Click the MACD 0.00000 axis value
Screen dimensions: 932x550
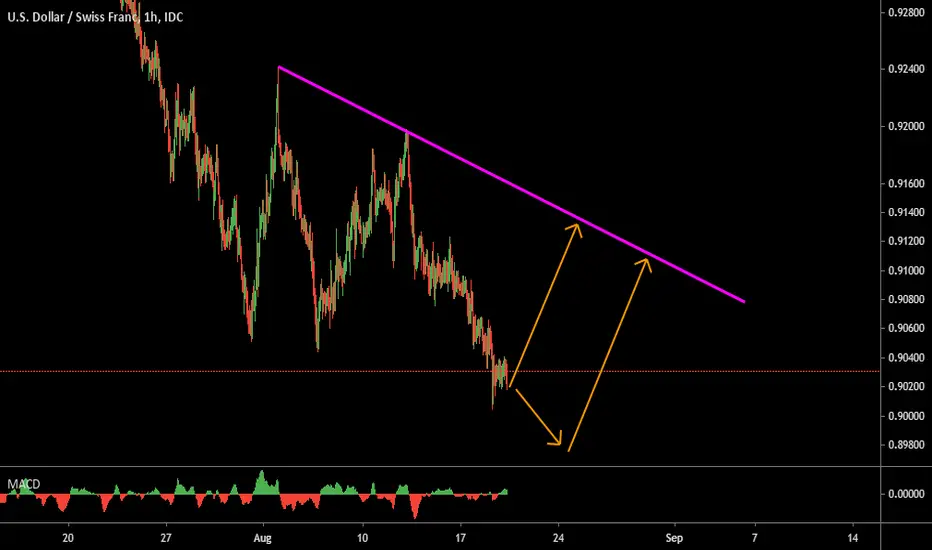pos(906,494)
